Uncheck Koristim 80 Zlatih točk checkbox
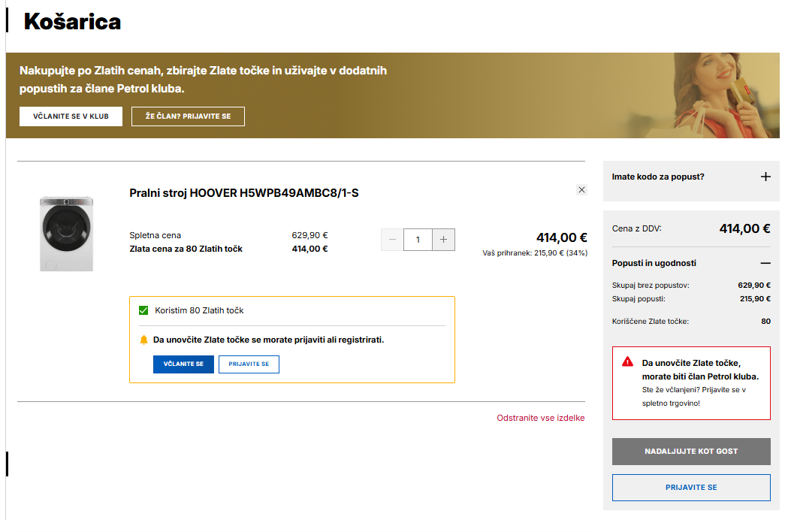 143,310
